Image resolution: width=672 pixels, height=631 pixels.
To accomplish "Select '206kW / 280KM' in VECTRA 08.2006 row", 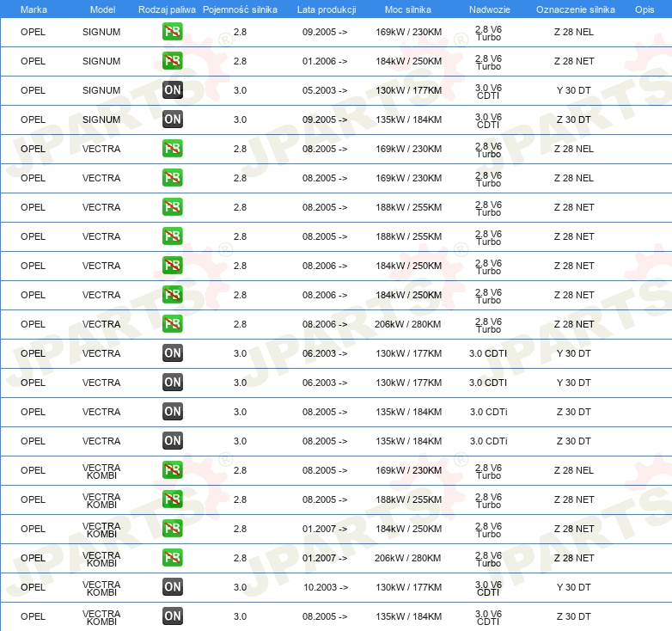I will (x=407, y=324).
